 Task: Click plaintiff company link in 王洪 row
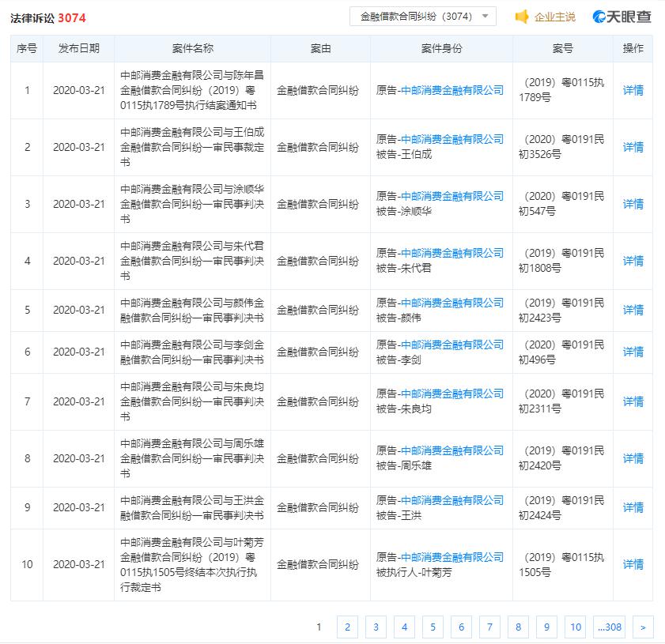pos(452,500)
